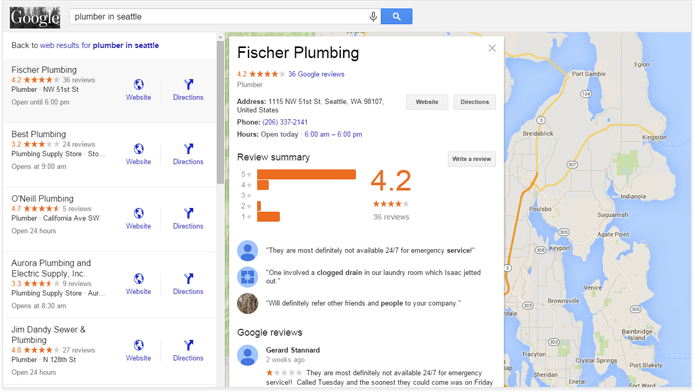
Task: Click the Directions button in details panel
Action: 474,102
